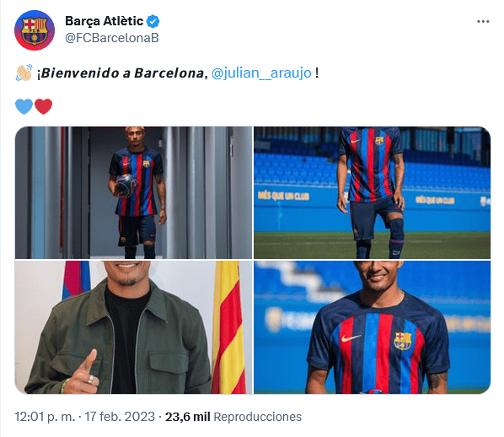Open the @julian__araujo mention link
Viewport: 504px width, 437px height.
pos(261,73)
